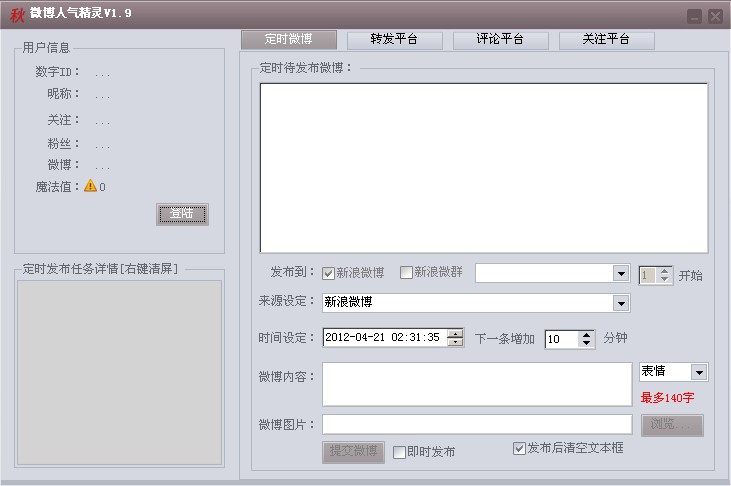Click the 提交微博 submit button

coord(354,451)
